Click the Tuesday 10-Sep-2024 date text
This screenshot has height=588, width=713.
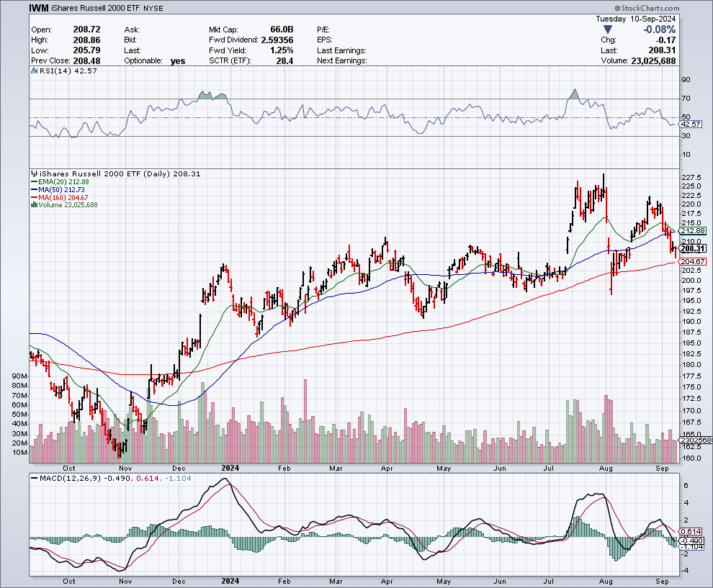click(x=637, y=17)
